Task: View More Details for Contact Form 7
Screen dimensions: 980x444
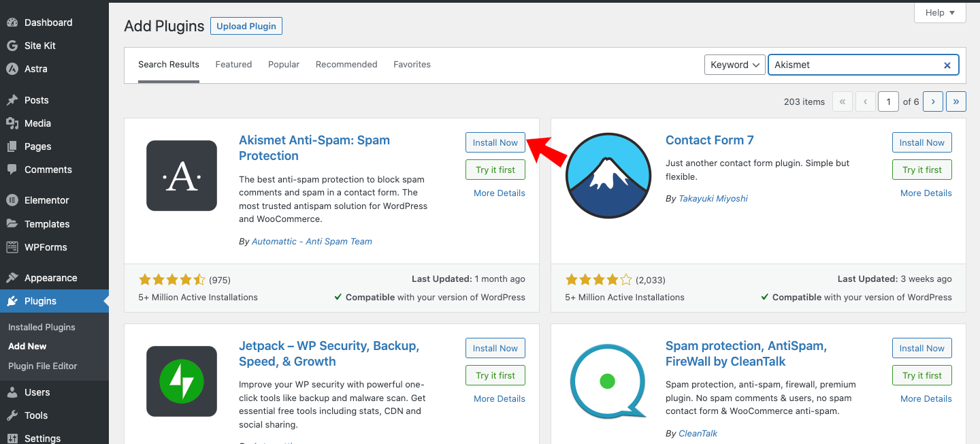Action: click(926, 193)
